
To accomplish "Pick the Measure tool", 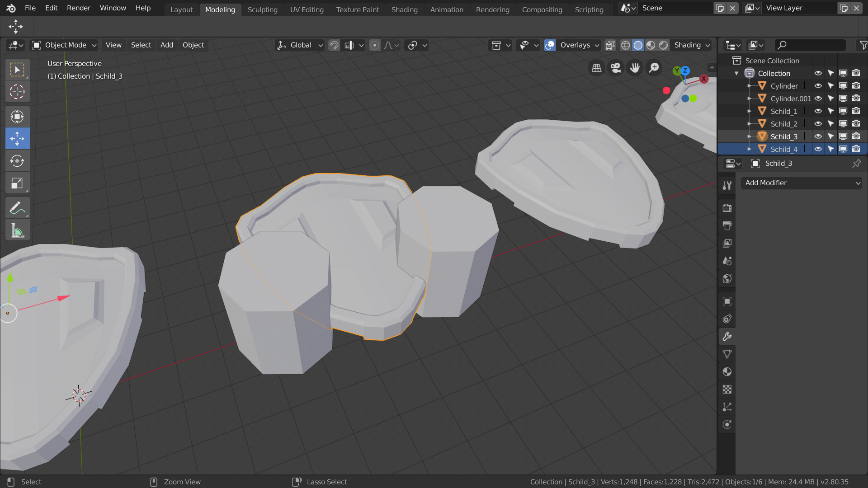I will coord(17,230).
